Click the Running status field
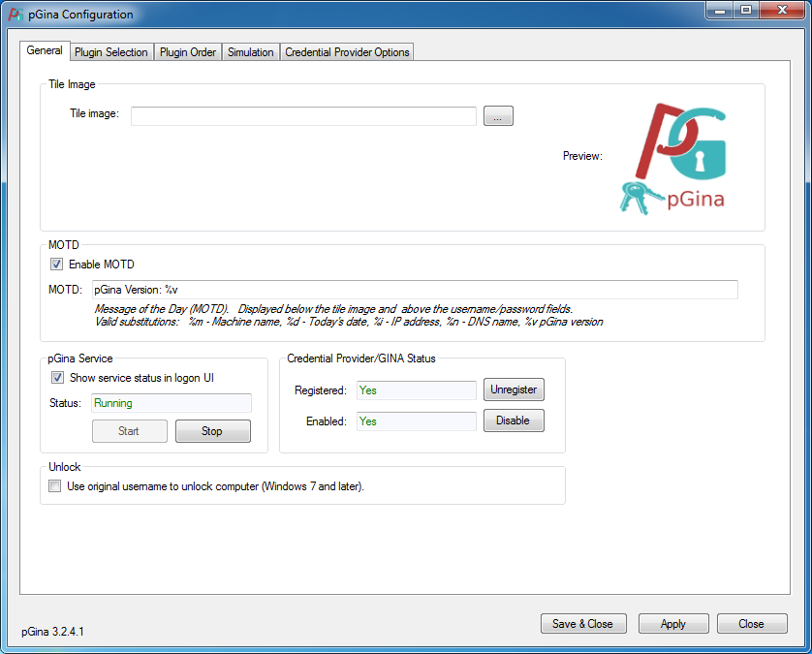The image size is (812, 654). point(172,403)
